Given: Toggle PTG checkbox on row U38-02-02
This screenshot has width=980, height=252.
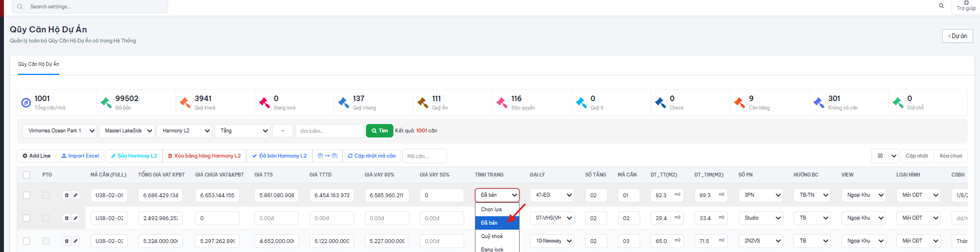Looking at the screenshot, I should [x=46, y=218].
